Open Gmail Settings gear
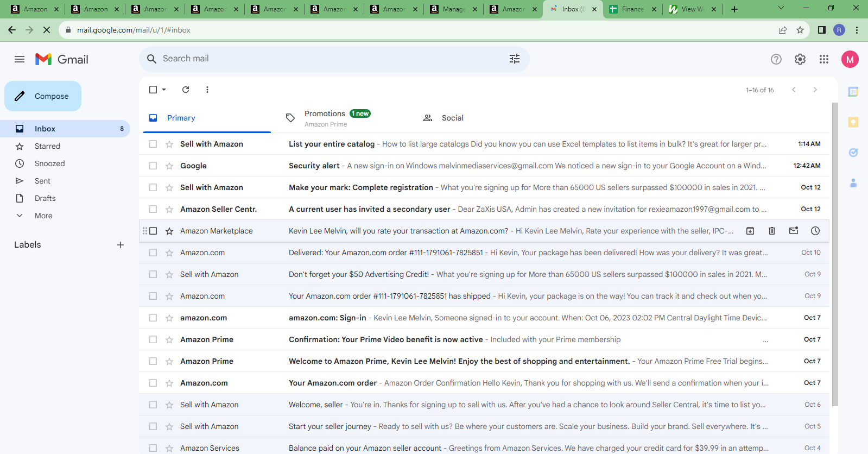The height and width of the screenshot is (454, 868). click(x=800, y=59)
